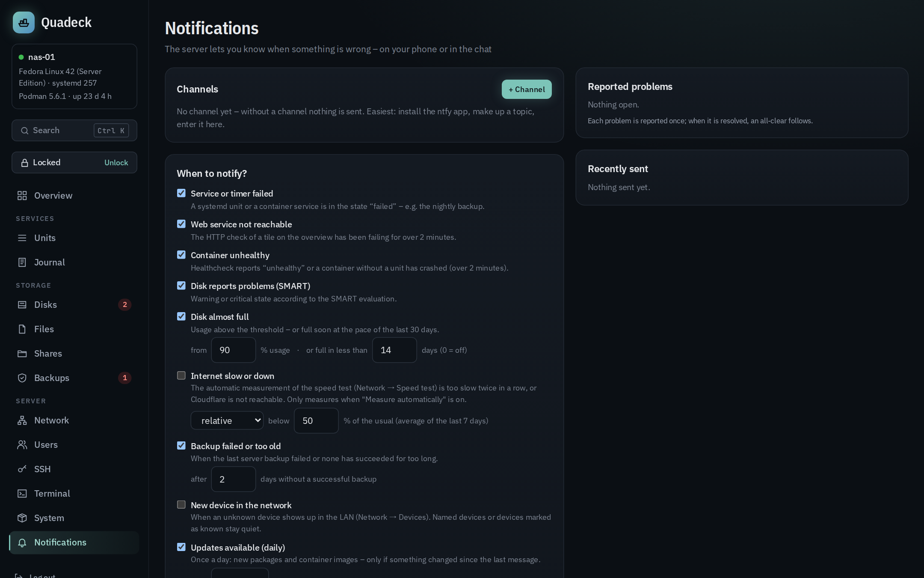Viewport: 924px width, 578px height.
Task: Click the padlock icon beside Locked
Action: [25, 163]
